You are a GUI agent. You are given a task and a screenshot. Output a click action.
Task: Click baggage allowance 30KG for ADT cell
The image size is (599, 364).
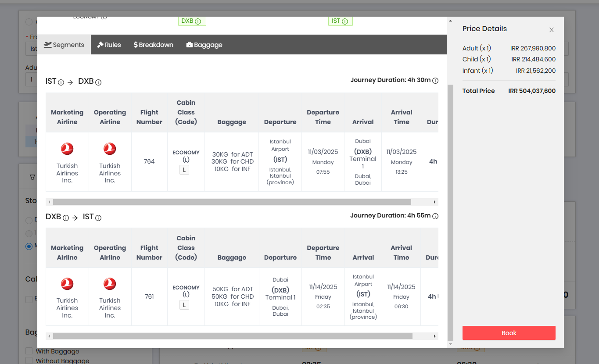232,161
